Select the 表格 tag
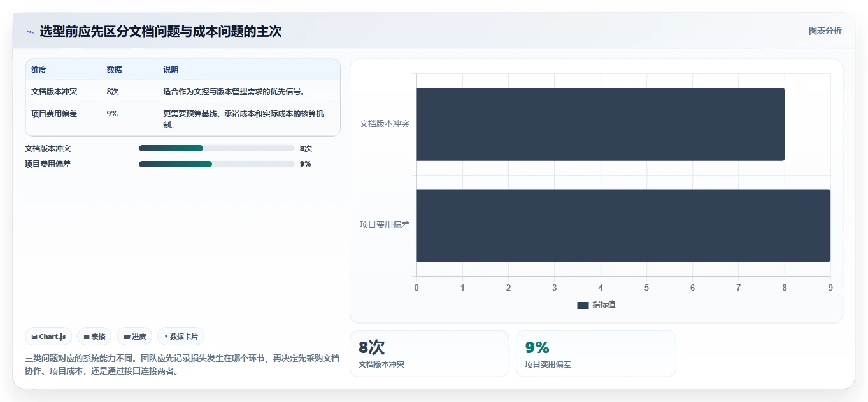868x402 pixels. [94, 336]
